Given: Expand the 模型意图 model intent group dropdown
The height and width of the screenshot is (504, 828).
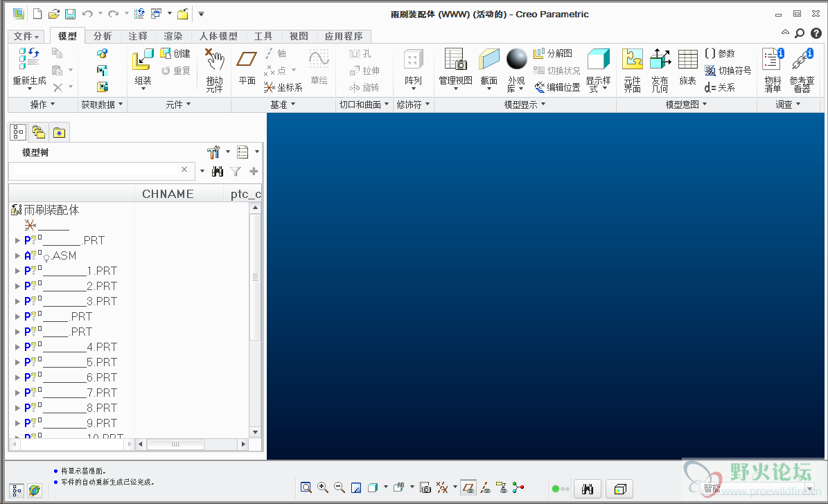Looking at the screenshot, I should [x=686, y=105].
